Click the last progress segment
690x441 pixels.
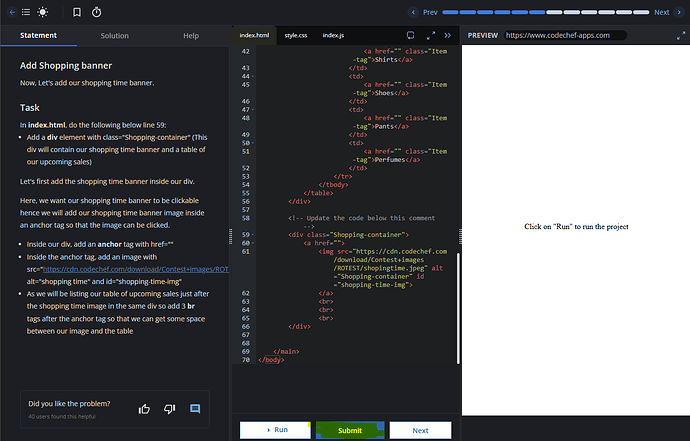click(641, 12)
